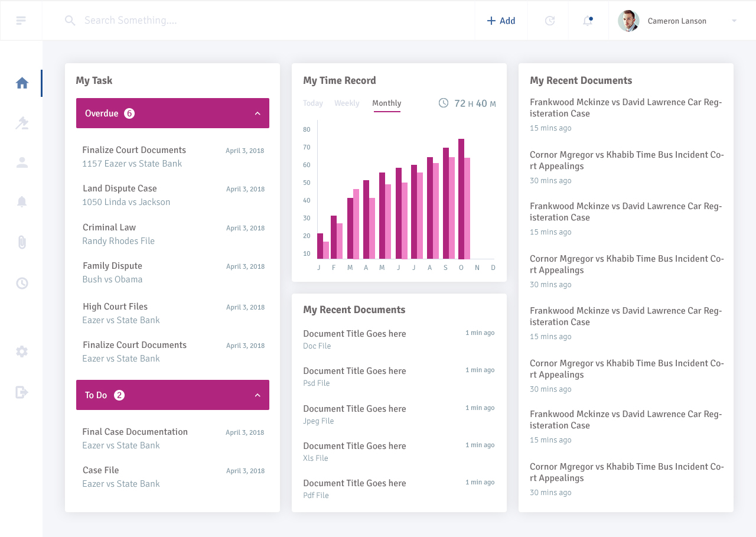Click the refresh history icon in top bar

pyautogui.click(x=549, y=21)
